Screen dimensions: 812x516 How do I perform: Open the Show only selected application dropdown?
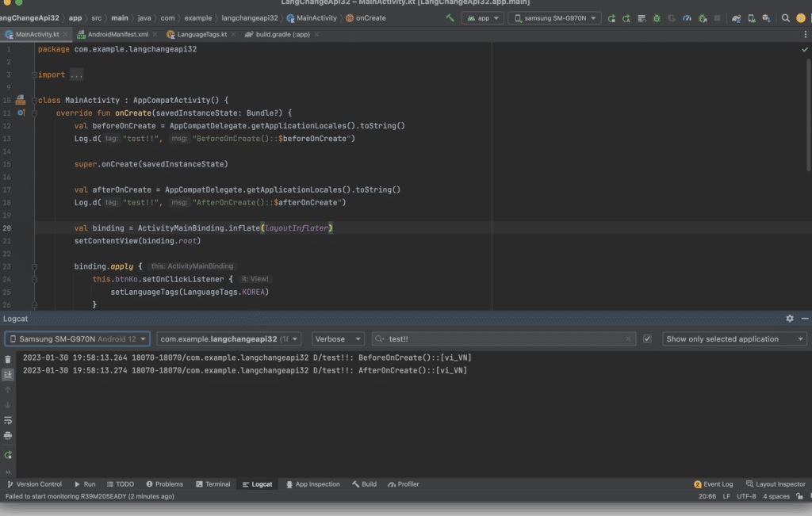(x=734, y=339)
